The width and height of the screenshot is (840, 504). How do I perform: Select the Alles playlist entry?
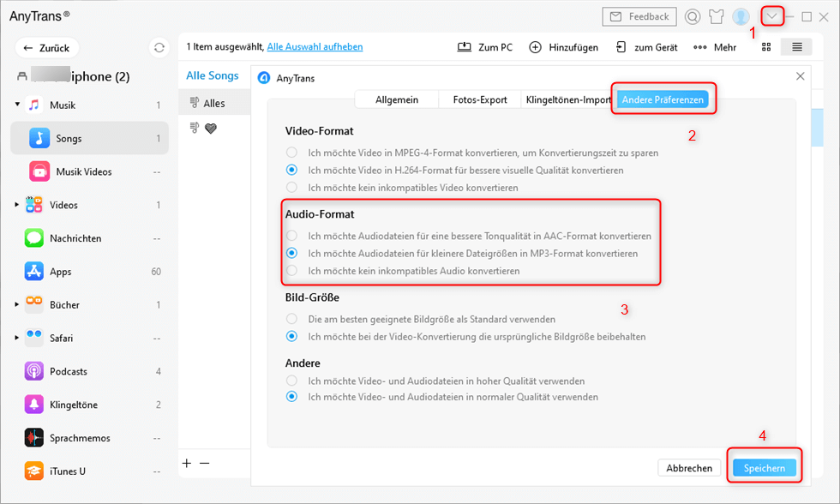click(x=214, y=103)
